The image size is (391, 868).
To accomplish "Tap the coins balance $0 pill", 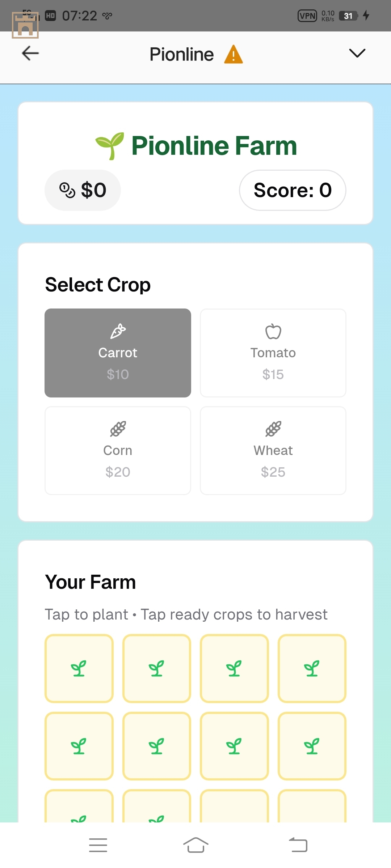I will coord(83,190).
